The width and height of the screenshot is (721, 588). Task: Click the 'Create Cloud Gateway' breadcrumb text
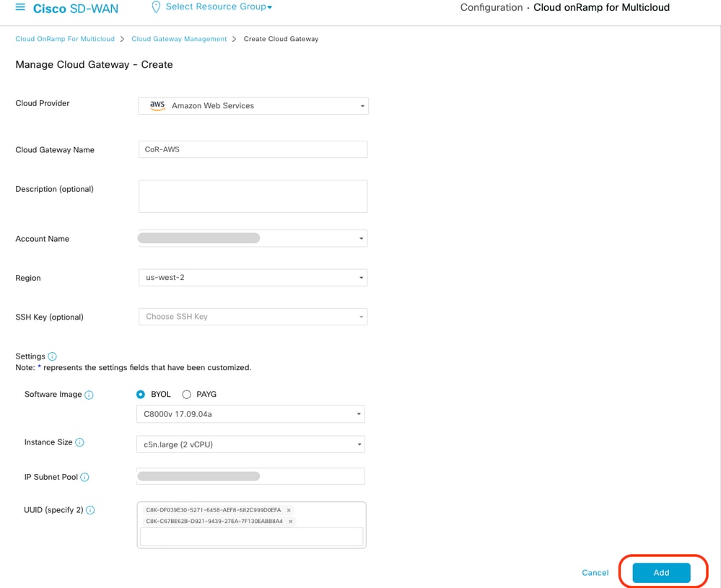(281, 39)
